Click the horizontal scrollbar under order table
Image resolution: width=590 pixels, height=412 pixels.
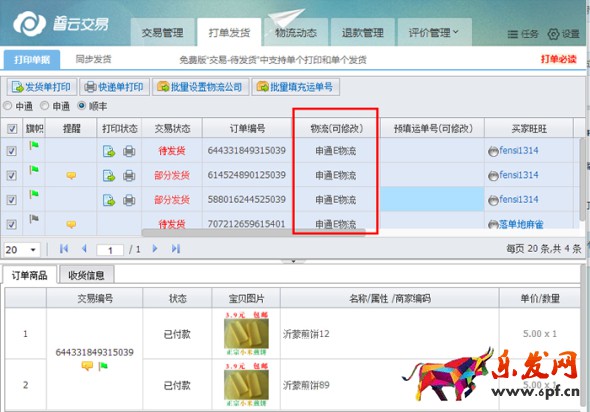pyautogui.click(x=253, y=233)
